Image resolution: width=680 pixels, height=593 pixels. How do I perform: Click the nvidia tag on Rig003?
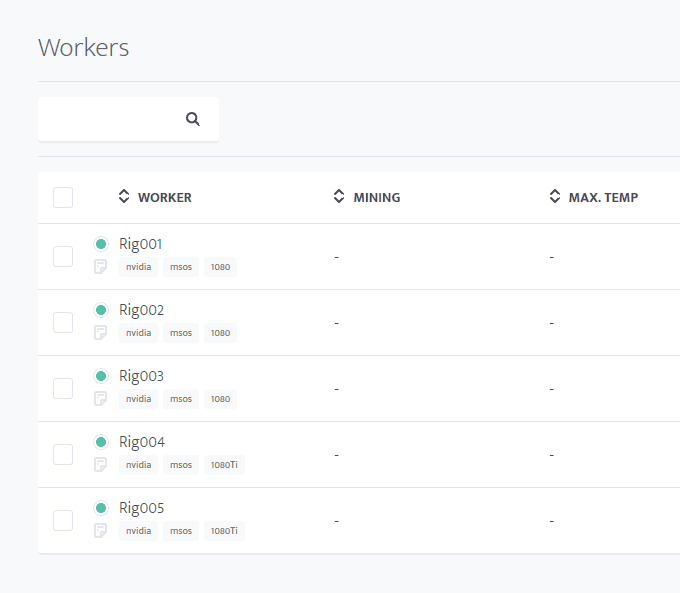click(x=138, y=399)
